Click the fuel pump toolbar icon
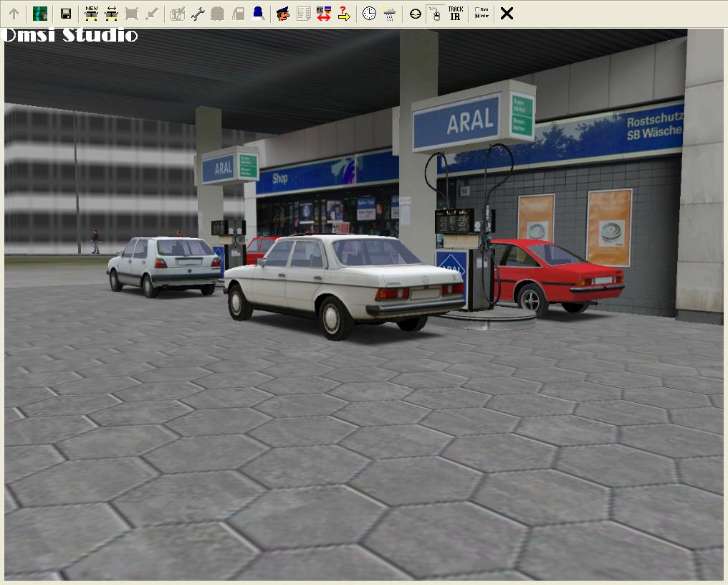This screenshot has width=728, height=585. point(239,14)
